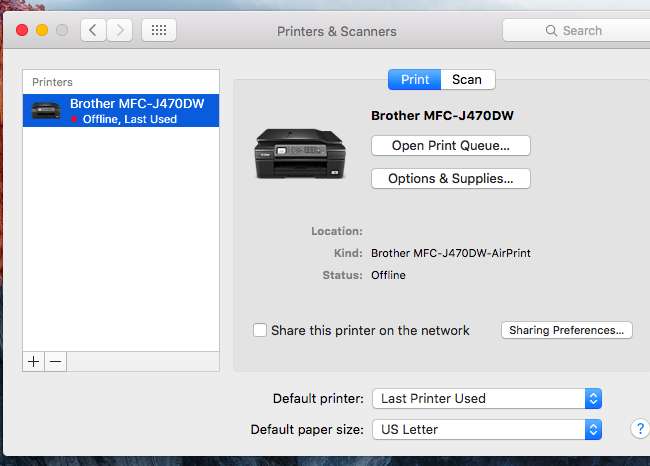Viewport: 650px width, 466px height.
Task: Open the Default paper size dropdown
Action: point(487,429)
